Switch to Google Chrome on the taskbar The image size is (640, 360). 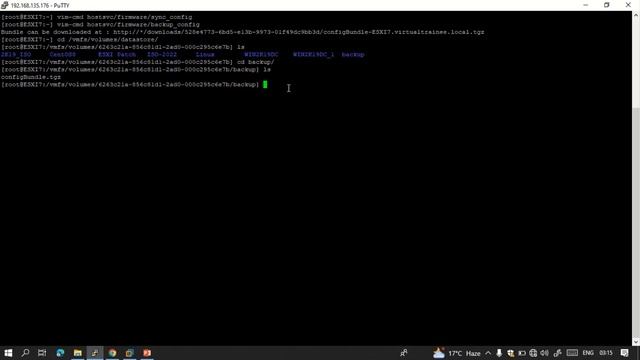pos(112,353)
